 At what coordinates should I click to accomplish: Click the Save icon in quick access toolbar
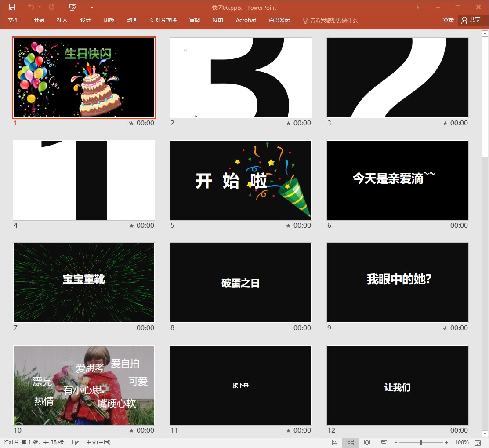pyautogui.click(x=12, y=7)
